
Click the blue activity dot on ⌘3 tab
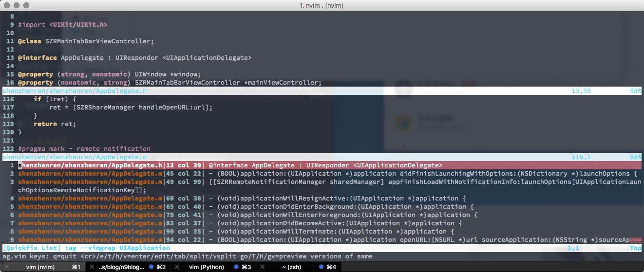pos(236,267)
